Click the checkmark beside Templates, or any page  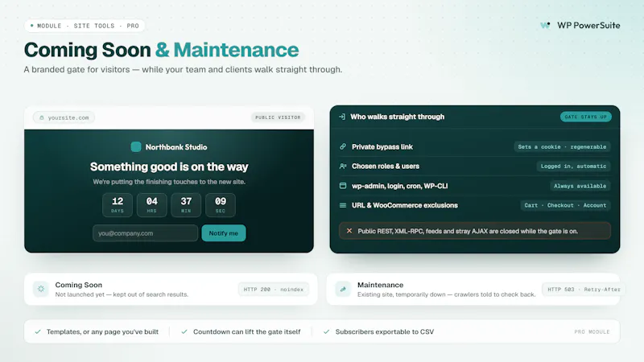click(38, 331)
